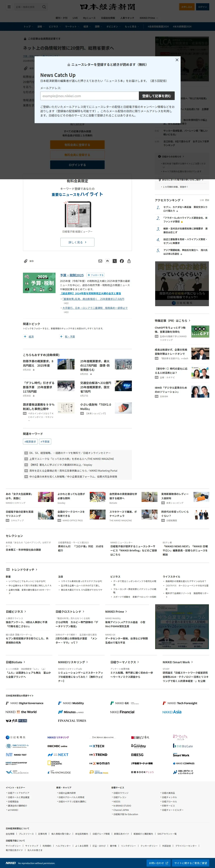Open the 予算・税制2025 heading link
The height and width of the screenshot is (868, 215).
click(72, 275)
